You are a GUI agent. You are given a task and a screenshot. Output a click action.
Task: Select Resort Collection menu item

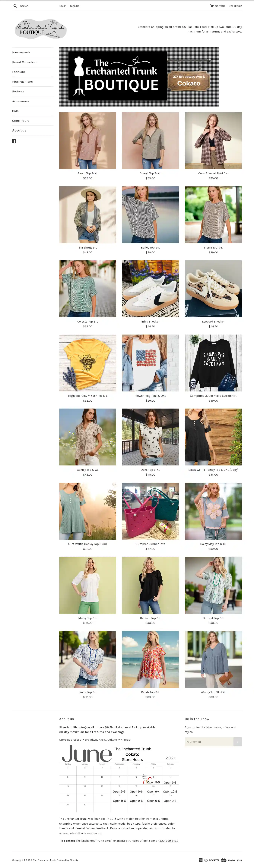coord(24,62)
